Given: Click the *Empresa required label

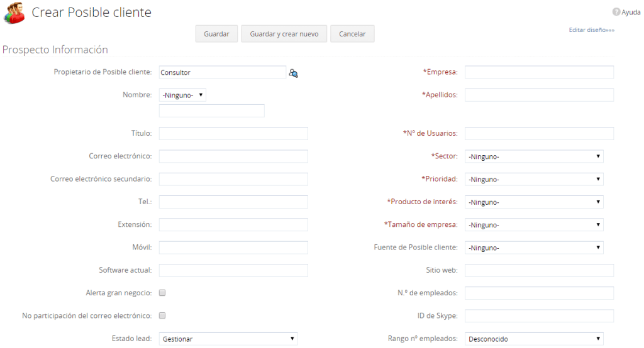Looking at the screenshot, I should click(x=440, y=72).
